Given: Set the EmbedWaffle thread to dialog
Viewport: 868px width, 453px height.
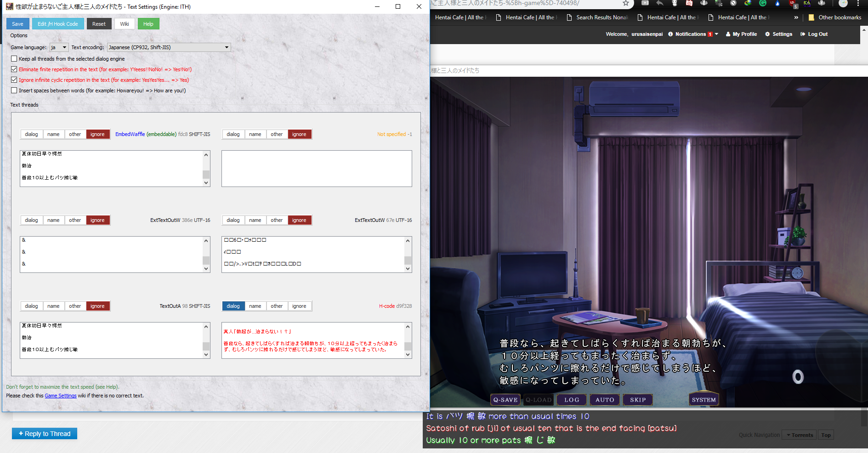Looking at the screenshot, I should pos(31,134).
